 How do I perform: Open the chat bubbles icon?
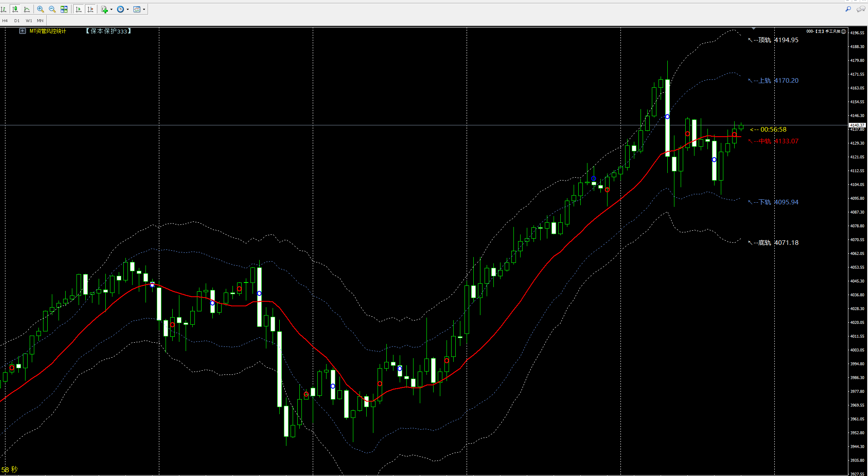861,9
